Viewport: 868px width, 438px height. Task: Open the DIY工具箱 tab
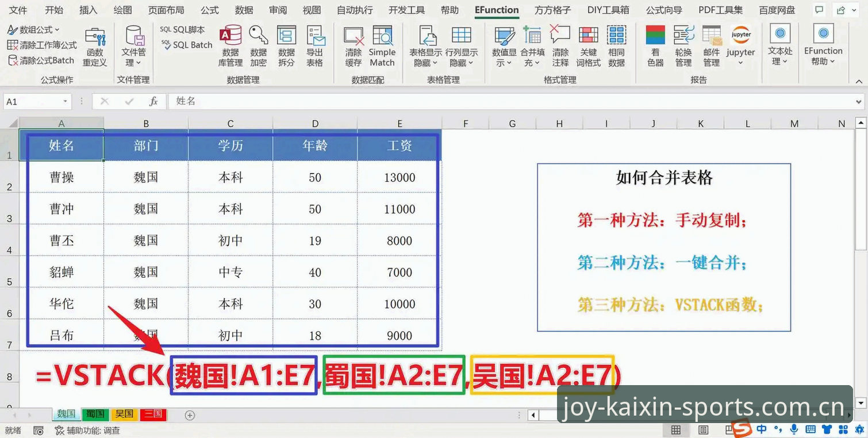(x=608, y=10)
